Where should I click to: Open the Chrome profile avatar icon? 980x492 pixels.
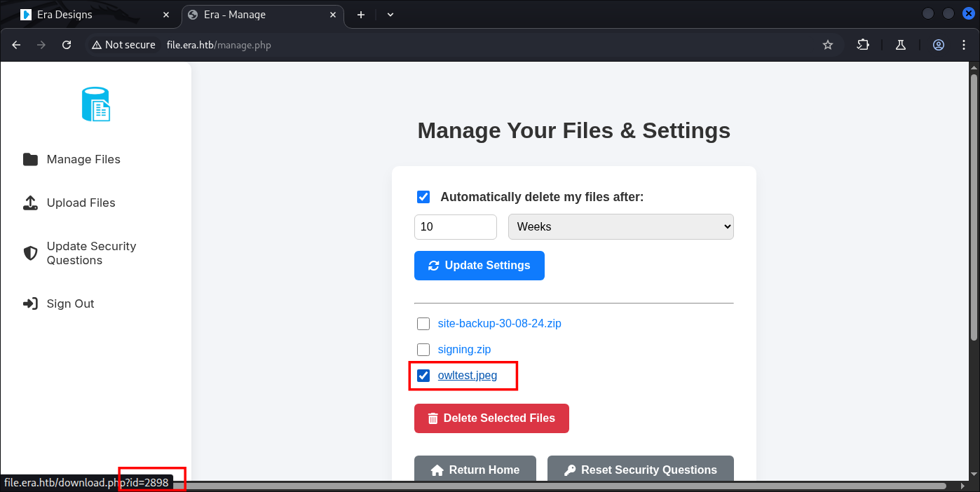click(x=939, y=45)
